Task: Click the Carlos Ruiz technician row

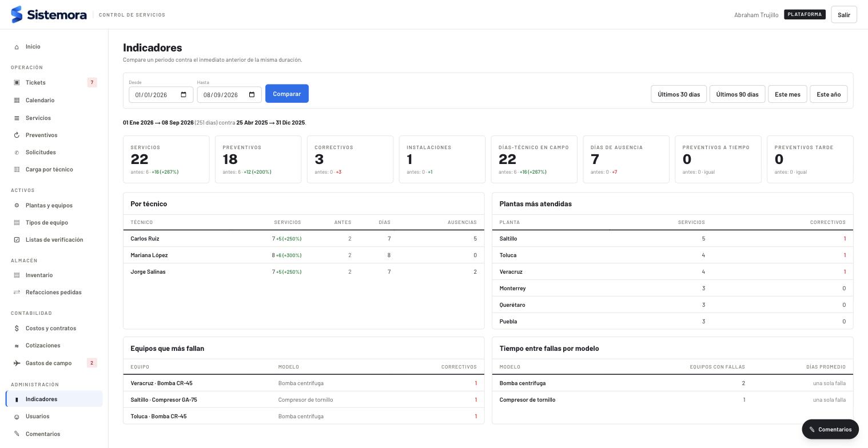Action: (304, 239)
